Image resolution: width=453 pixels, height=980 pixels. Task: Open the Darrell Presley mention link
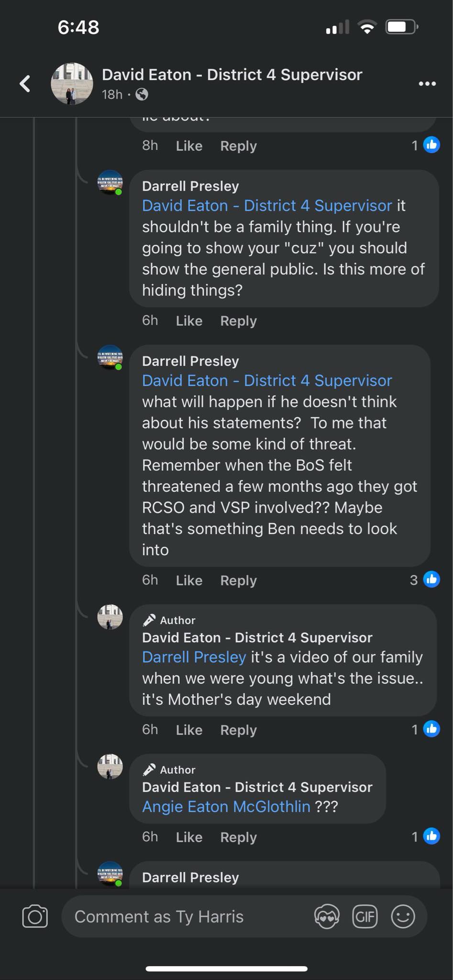coord(194,657)
